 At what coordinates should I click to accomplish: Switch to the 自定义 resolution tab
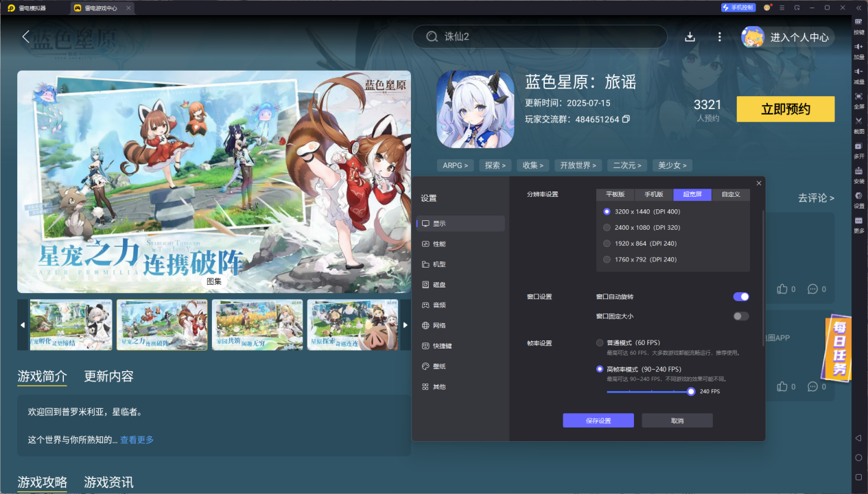(731, 194)
